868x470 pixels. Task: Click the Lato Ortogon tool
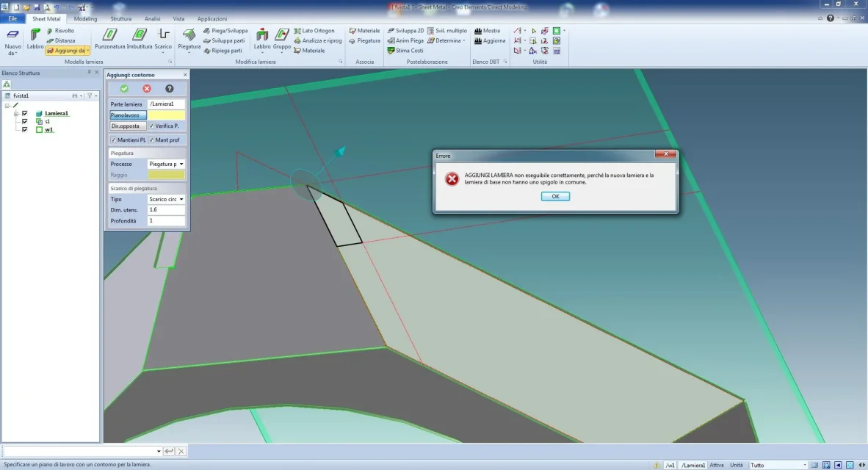tap(297, 31)
